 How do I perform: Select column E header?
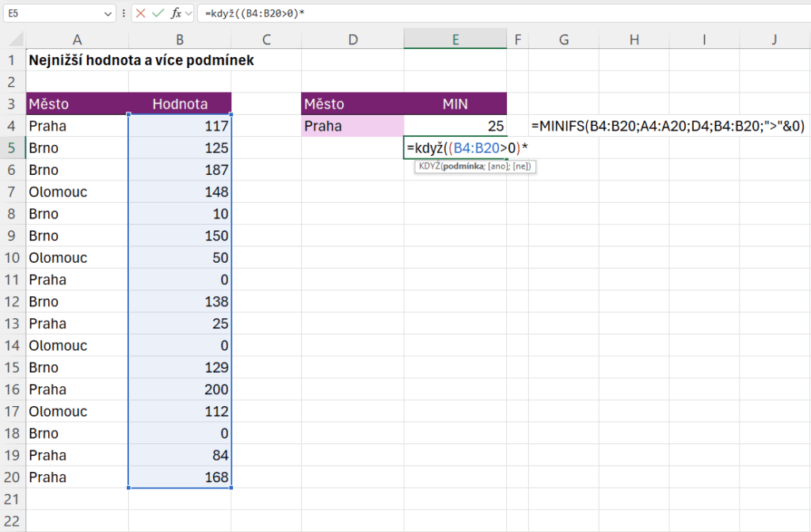tap(455, 40)
